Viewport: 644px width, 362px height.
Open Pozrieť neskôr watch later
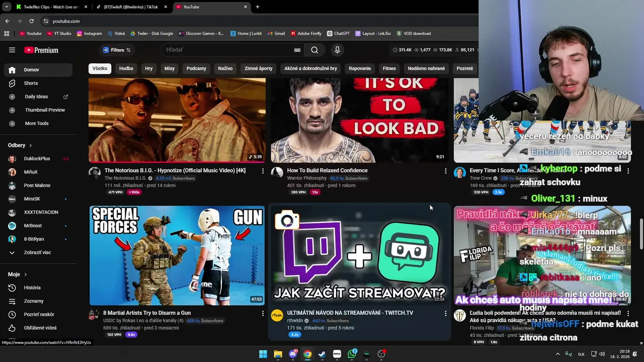[38, 314]
